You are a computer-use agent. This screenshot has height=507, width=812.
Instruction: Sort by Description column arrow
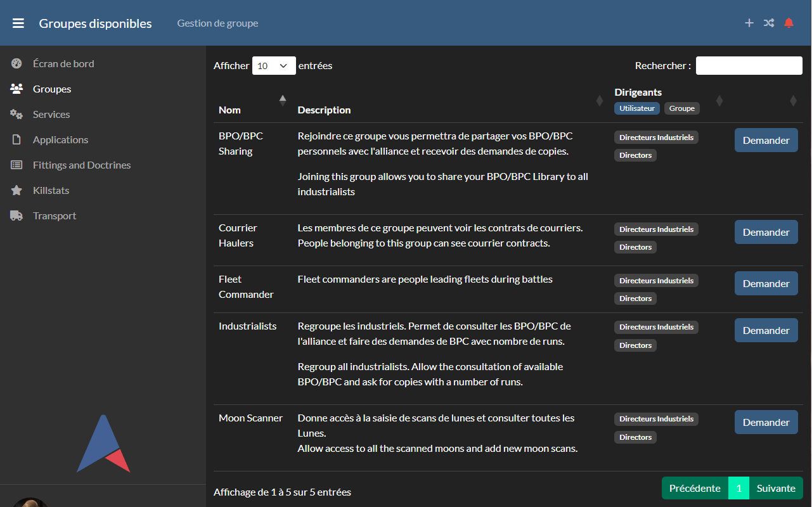click(x=599, y=100)
